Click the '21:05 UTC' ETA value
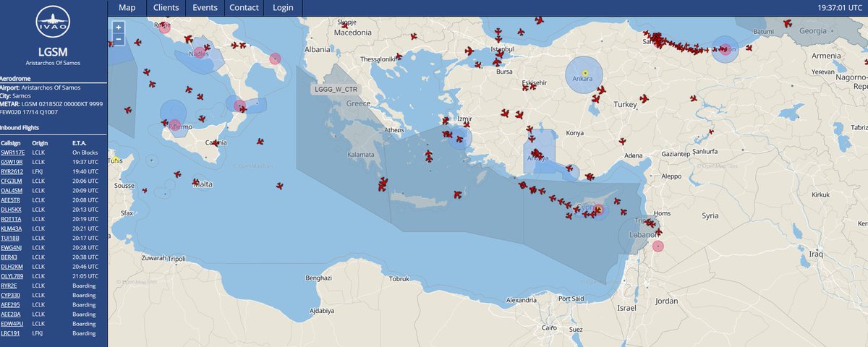Viewport: 868px width, 347px height. [85, 275]
